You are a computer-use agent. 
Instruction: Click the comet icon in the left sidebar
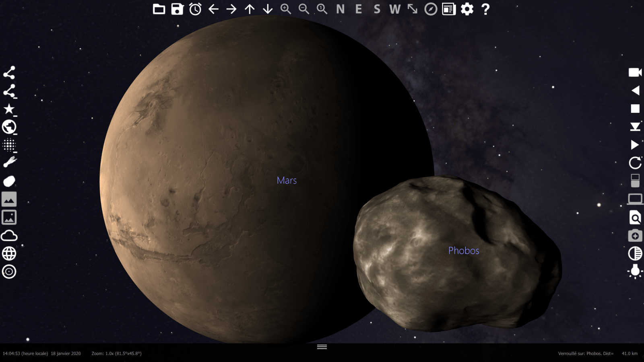(9, 162)
